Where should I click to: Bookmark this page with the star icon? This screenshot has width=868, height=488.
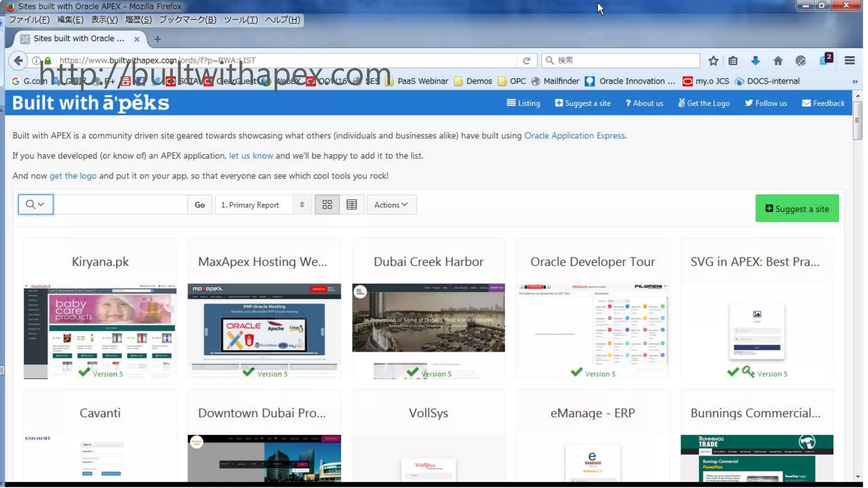click(713, 61)
